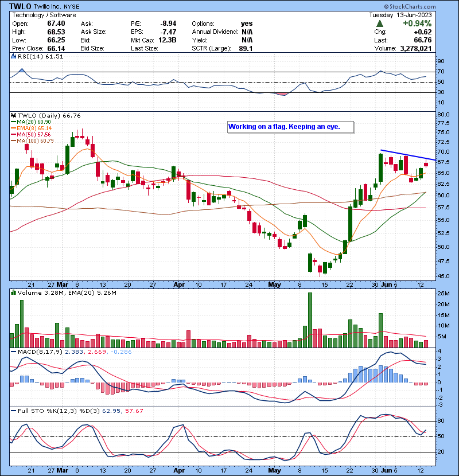The height and width of the screenshot is (476, 459).
Task: Click the Prev Close value 66.14
Action: (56, 49)
